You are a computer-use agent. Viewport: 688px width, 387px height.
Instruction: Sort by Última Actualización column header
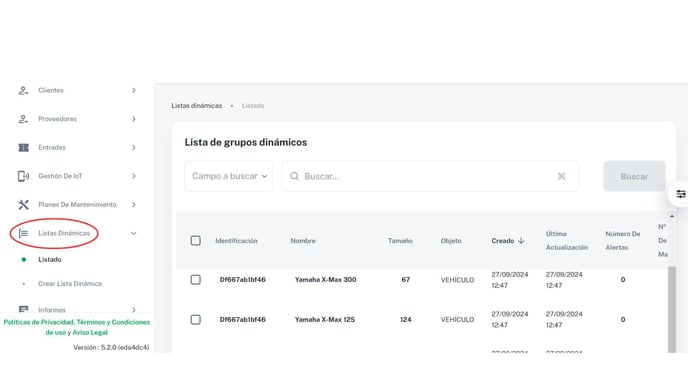(567, 240)
